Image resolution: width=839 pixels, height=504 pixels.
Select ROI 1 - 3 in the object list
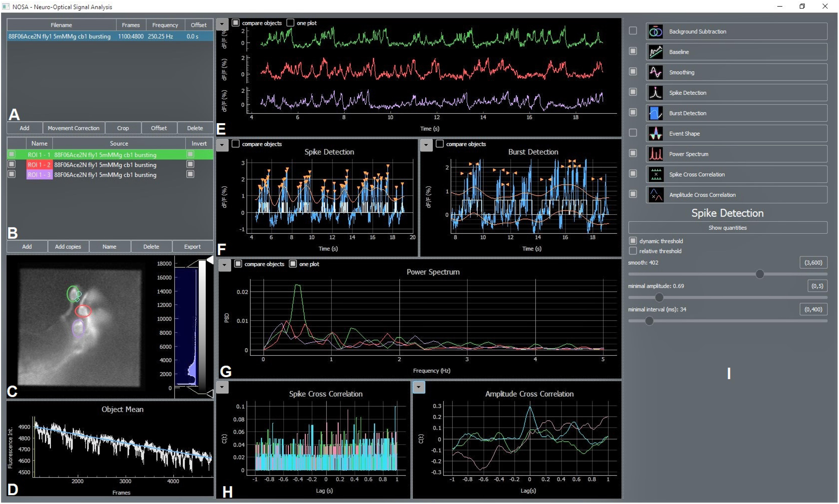pyautogui.click(x=110, y=175)
